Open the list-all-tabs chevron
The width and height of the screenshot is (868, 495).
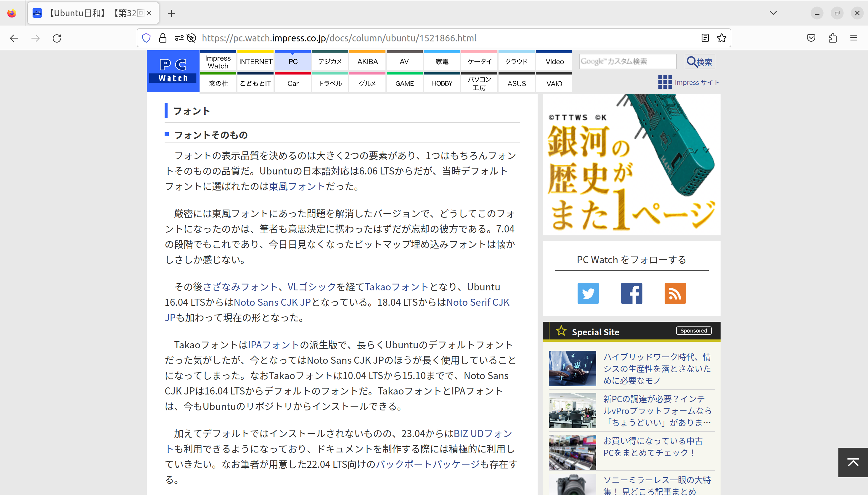pos(773,13)
